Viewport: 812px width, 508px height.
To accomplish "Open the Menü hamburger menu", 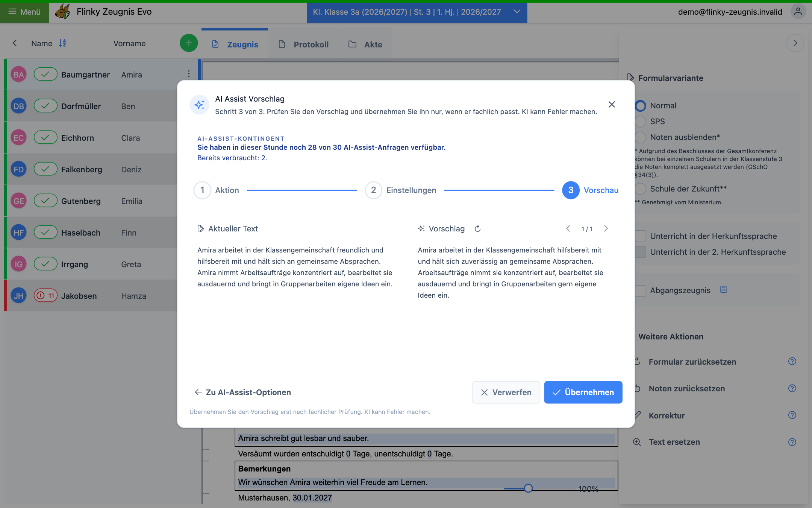I will click(x=24, y=12).
